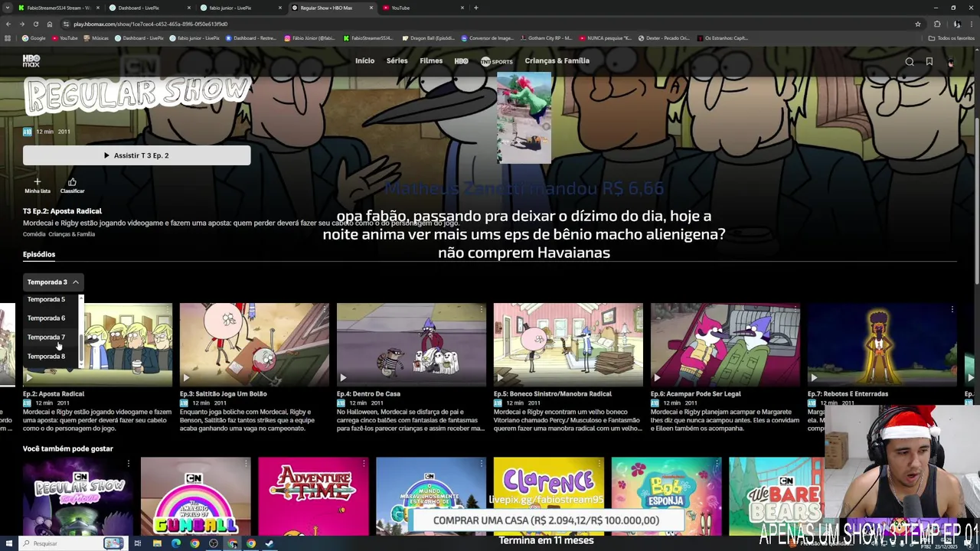Image resolution: width=980 pixels, height=551 pixels.
Task: Click the Episódios section heading
Action: 39,254
